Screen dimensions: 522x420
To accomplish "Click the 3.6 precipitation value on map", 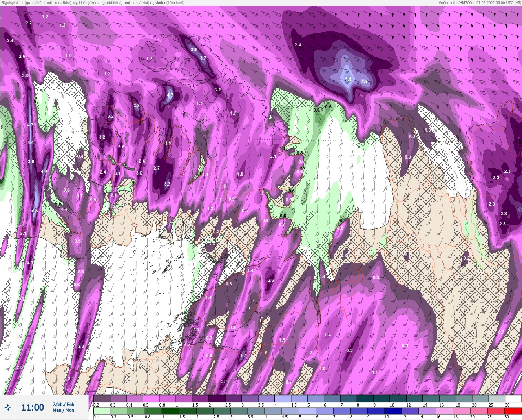I will (194, 49).
